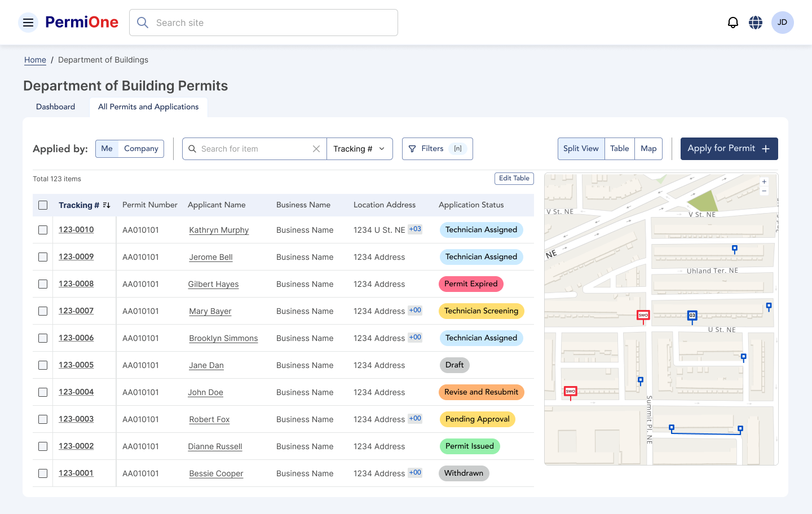Open the globe language selector

coord(756,23)
